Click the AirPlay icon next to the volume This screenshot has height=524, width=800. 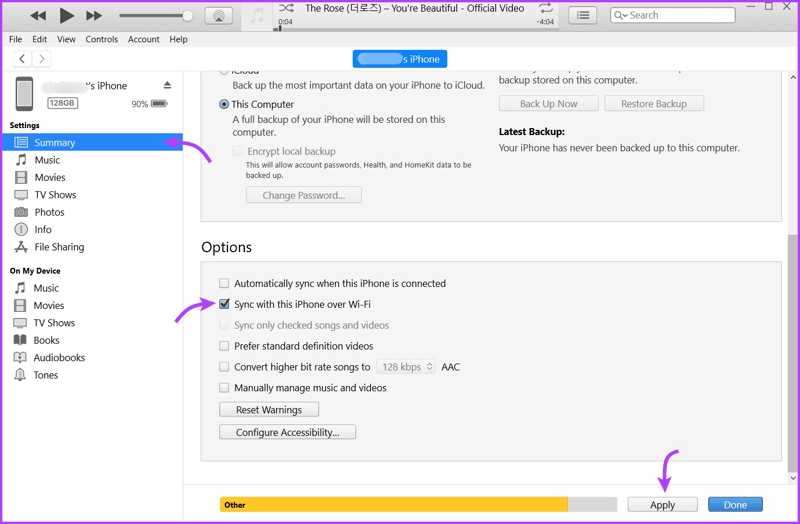coord(219,15)
